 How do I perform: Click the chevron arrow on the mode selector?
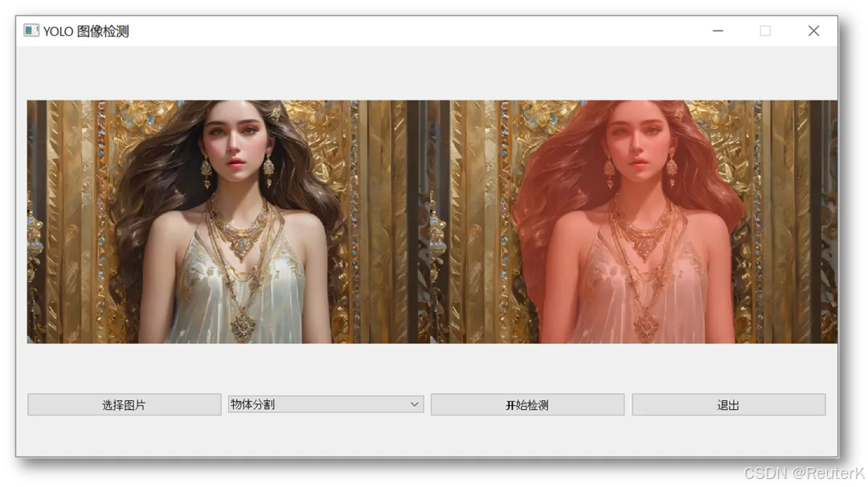click(x=416, y=404)
